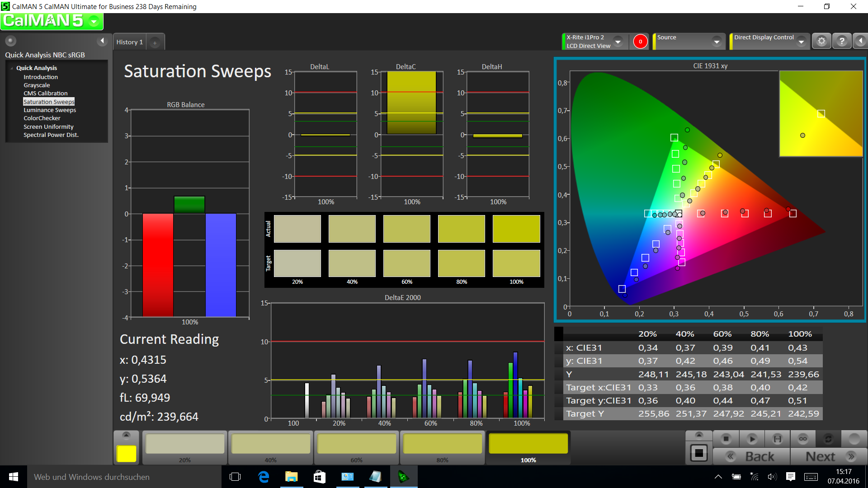Click the continuous read infinity icon
The height and width of the screenshot is (488, 868).
point(803,439)
